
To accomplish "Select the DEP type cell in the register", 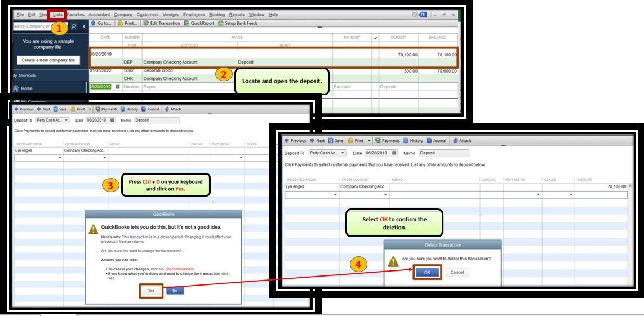I will coord(132,63).
